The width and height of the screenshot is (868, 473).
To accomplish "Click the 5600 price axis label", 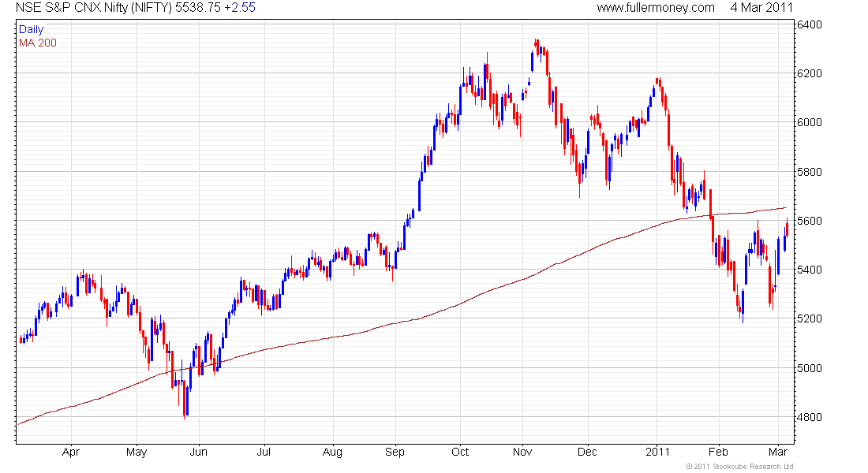I will point(810,221).
